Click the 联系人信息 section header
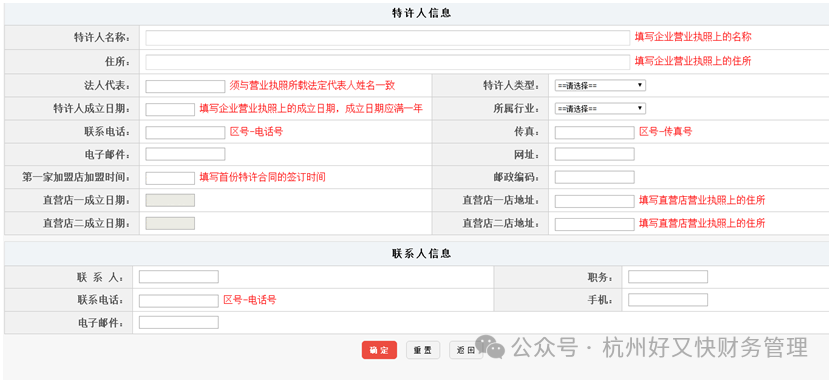The height and width of the screenshot is (380, 834). [421, 254]
